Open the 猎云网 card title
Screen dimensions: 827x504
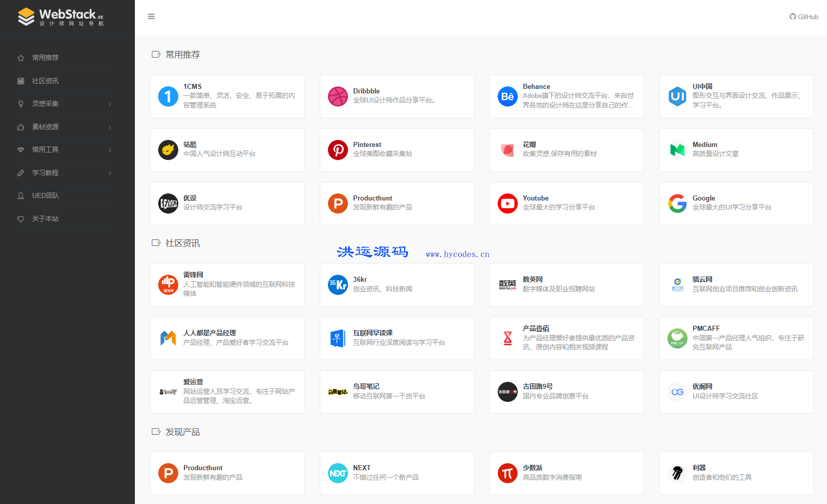pos(703,280)
